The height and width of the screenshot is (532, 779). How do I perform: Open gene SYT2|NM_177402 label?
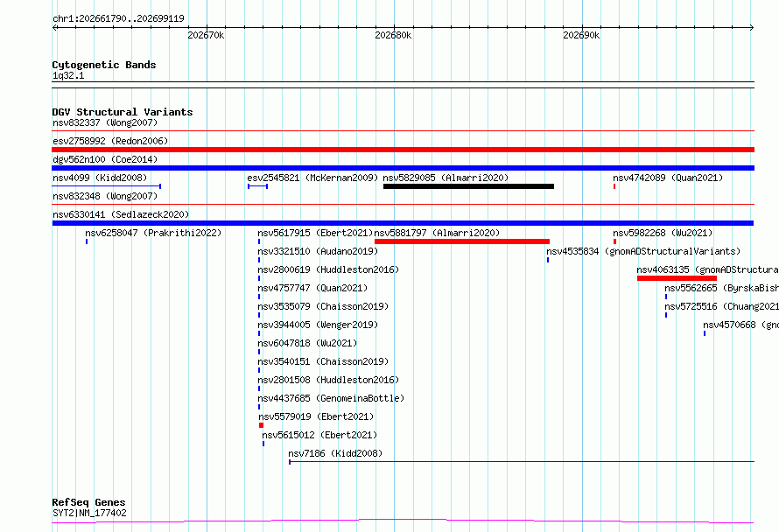pos(89,513)
